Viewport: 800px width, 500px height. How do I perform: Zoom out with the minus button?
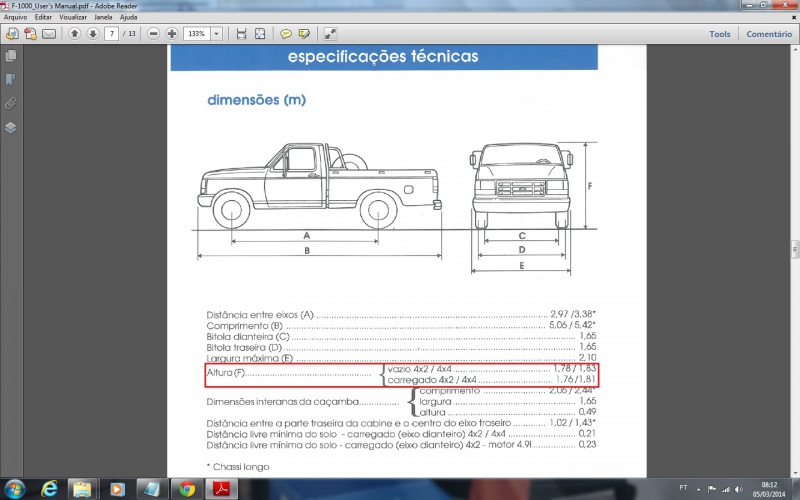[x=154, y=34]
